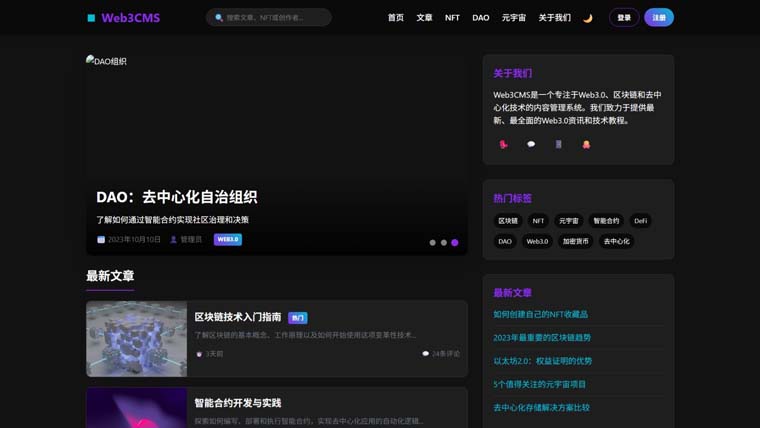Open link 如何创建自己的NFT收藏品

pos(540,314)
